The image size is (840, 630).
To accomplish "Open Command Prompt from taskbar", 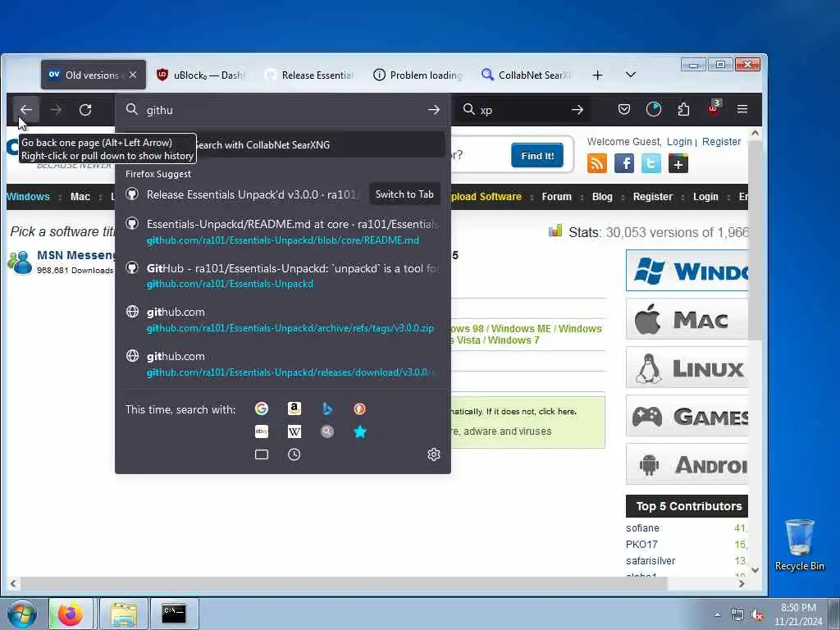I will (x=174, y=614).
